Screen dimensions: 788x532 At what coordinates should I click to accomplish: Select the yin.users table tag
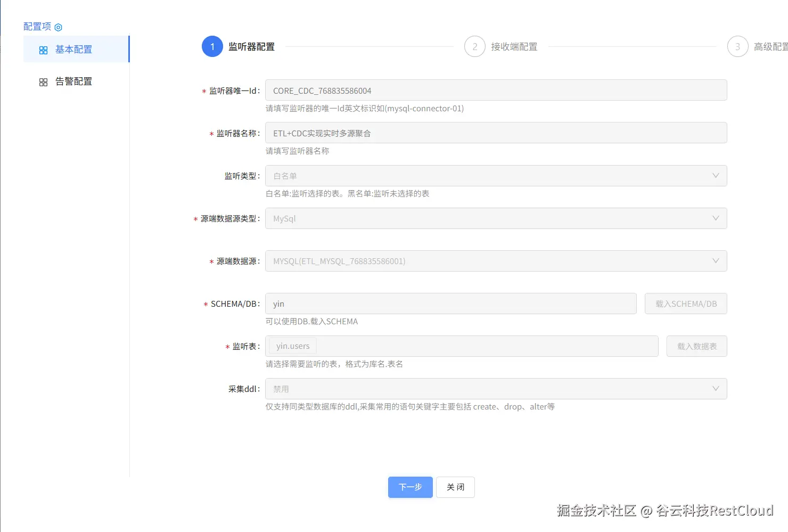pyautogui.click(x=292, y=346)
